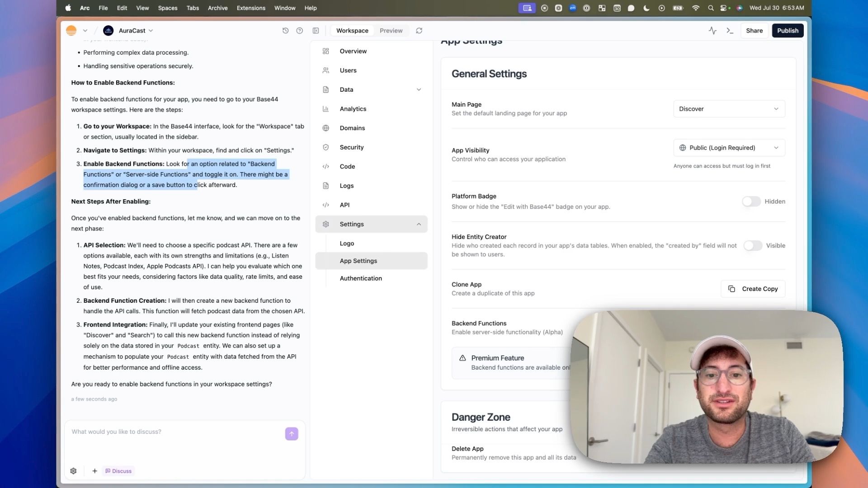Click the Code brackets icon
This screenshot has height=488, width=868.
click(x=325, y=166)
